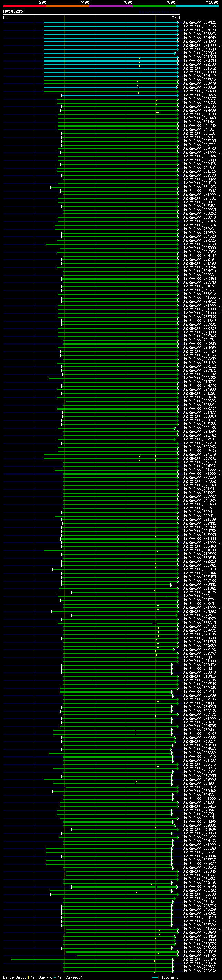Screen dimensions: 222x980
Task: Select the UniRef100_Q40269 label
Action: click(x=199, y=910)
